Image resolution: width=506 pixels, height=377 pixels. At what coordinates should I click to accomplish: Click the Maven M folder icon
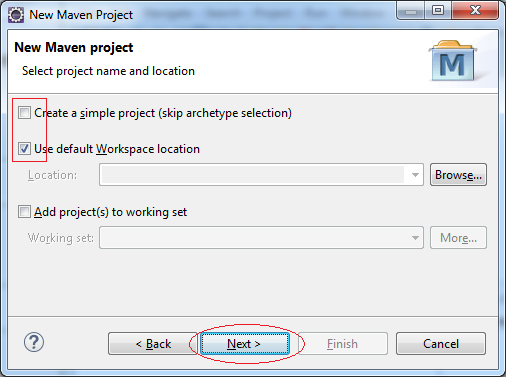click(x=453, y=61)
